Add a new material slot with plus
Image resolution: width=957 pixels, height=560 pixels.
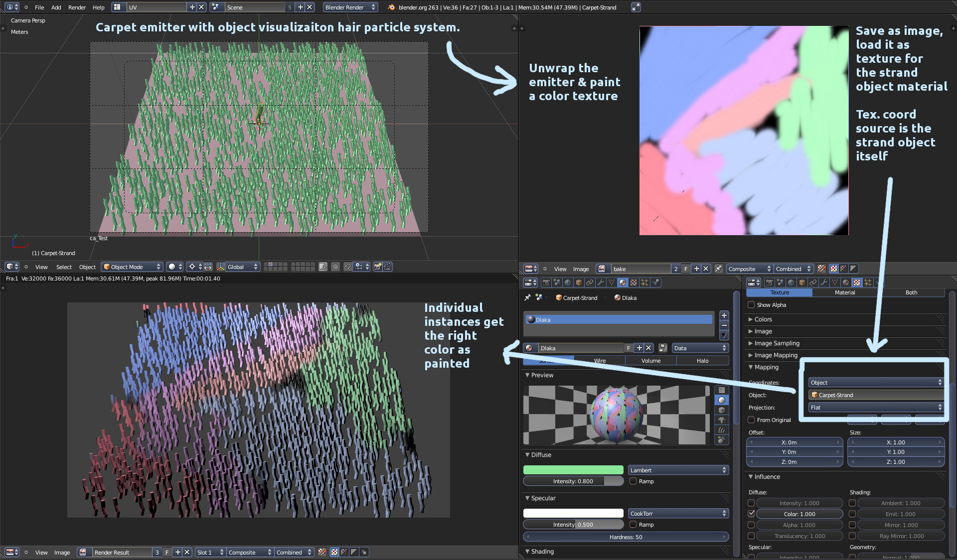[724, 315]
